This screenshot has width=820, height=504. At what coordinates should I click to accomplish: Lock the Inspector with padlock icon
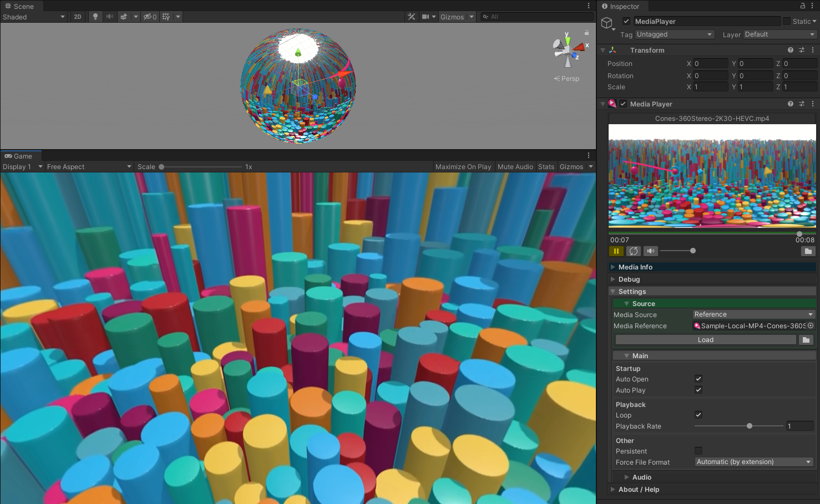pyautogui.click(x=802, y=6)
